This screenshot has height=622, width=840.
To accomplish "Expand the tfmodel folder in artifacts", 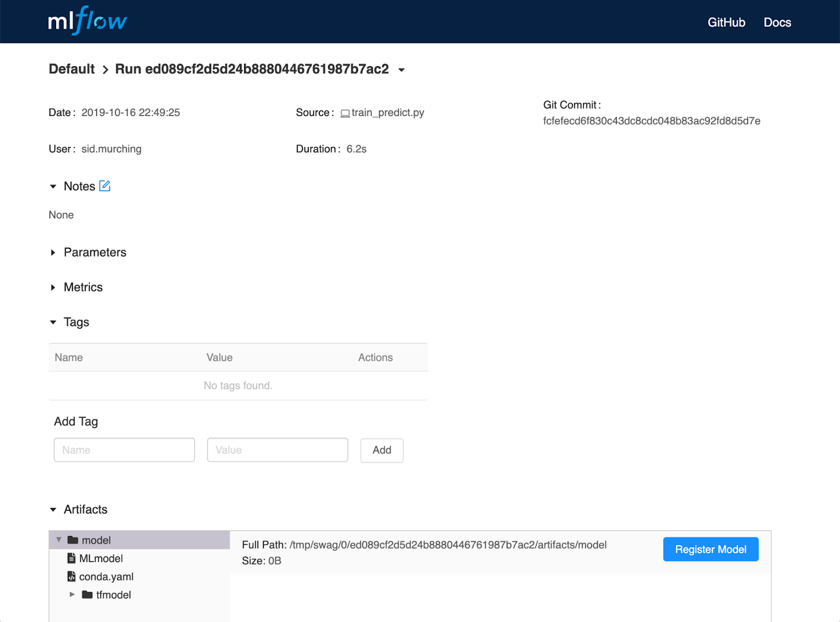I will tap(72, 594).
